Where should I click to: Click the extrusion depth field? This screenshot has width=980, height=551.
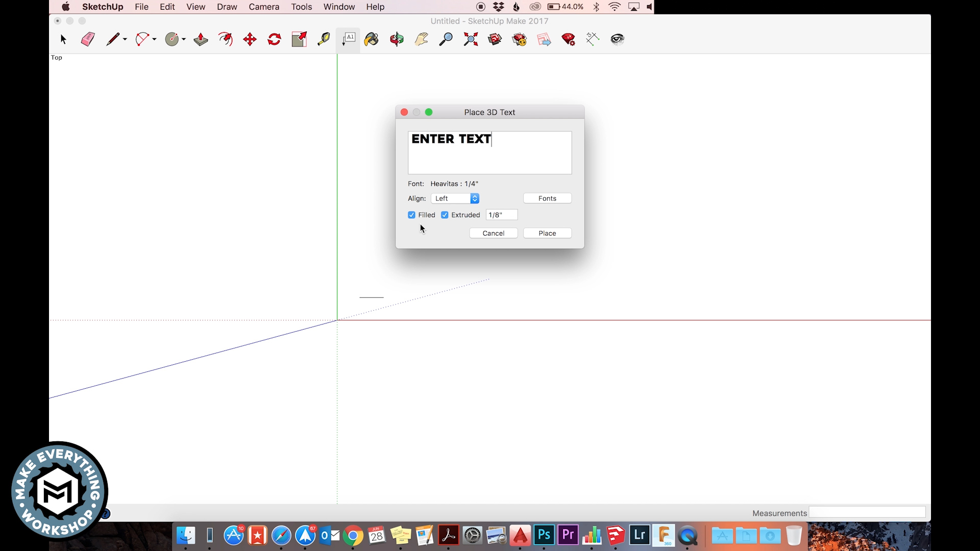tap(502, 215)
